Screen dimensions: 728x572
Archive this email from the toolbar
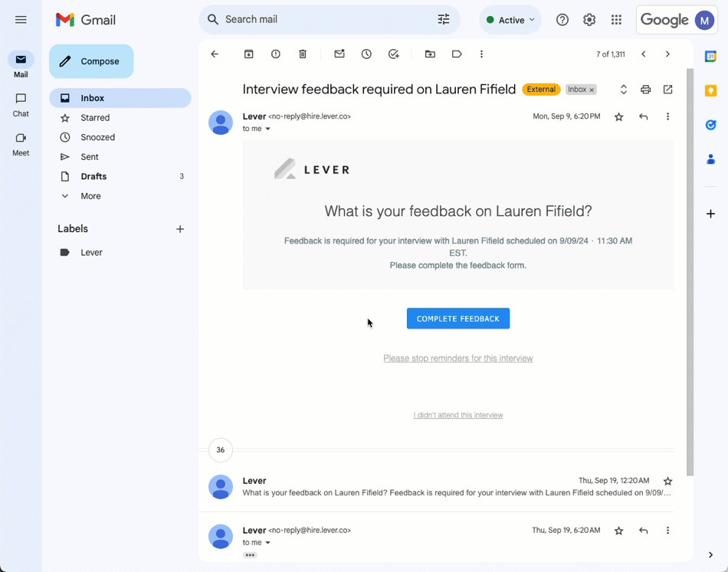click(248, 54)
